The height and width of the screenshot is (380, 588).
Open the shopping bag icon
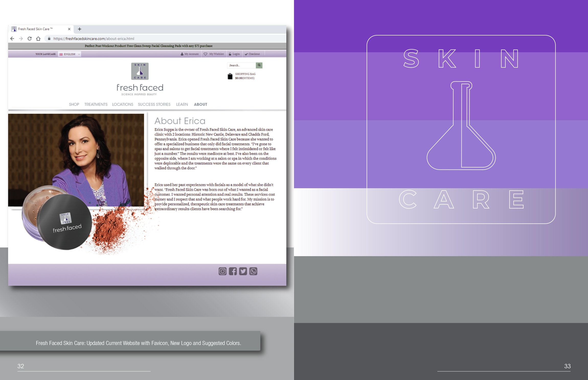(230, 76)
